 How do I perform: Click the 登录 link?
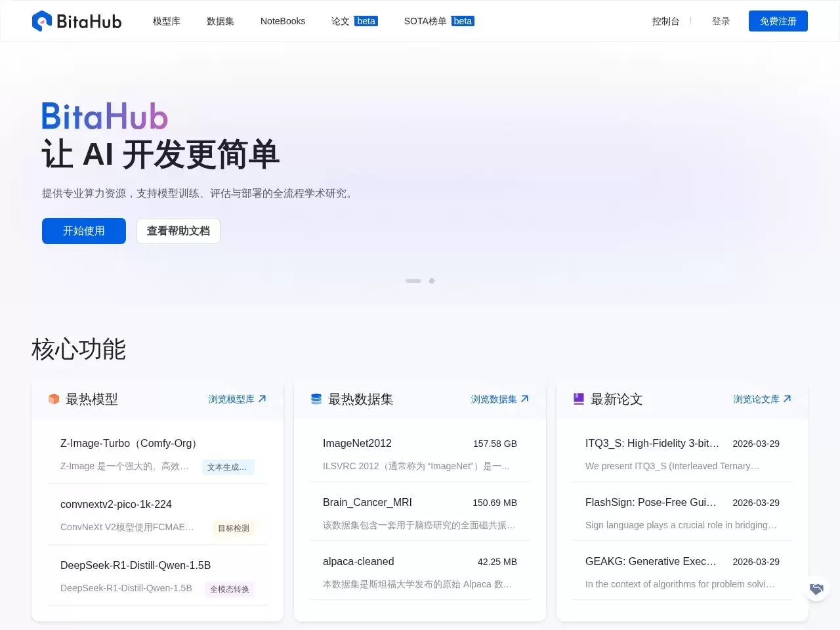[721, 21]
